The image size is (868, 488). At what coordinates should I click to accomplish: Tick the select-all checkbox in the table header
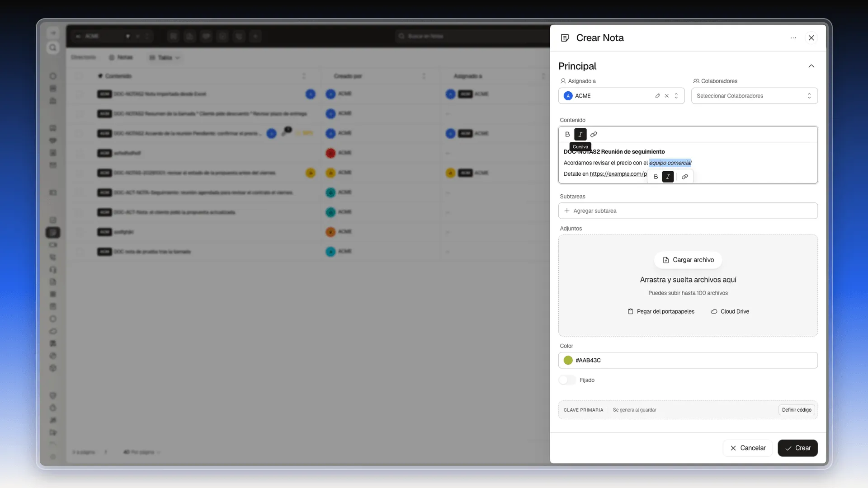click(x=80, y=76)
